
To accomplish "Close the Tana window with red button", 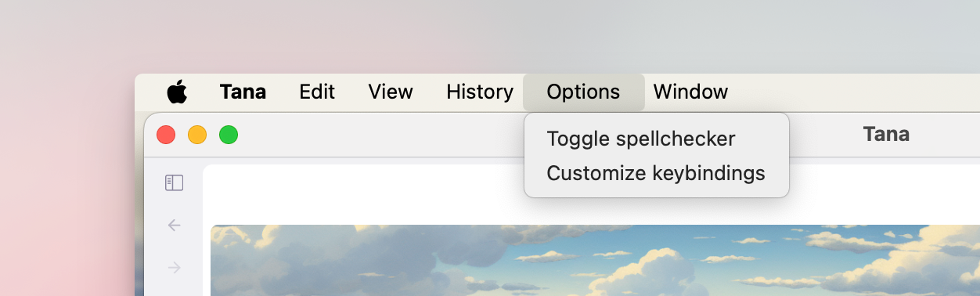I will [166, 135].
